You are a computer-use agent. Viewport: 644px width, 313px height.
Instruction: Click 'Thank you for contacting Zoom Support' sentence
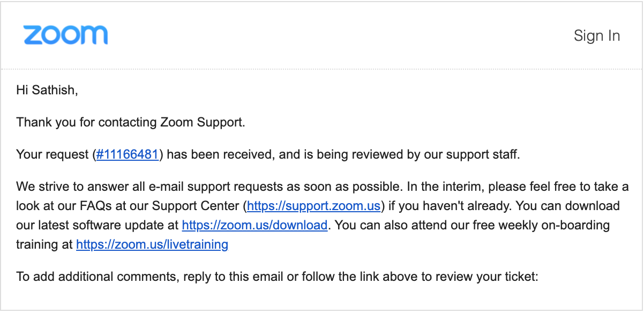(131, 123)
